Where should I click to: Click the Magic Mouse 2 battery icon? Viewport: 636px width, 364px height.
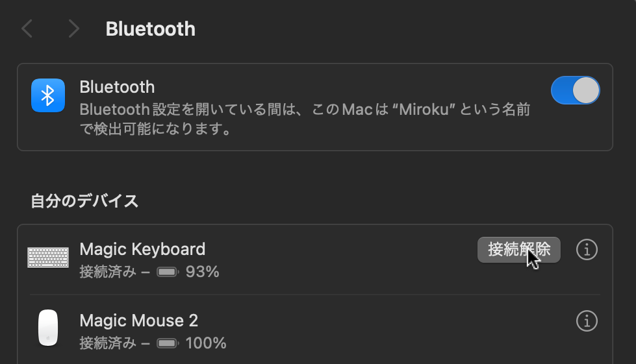167,343
